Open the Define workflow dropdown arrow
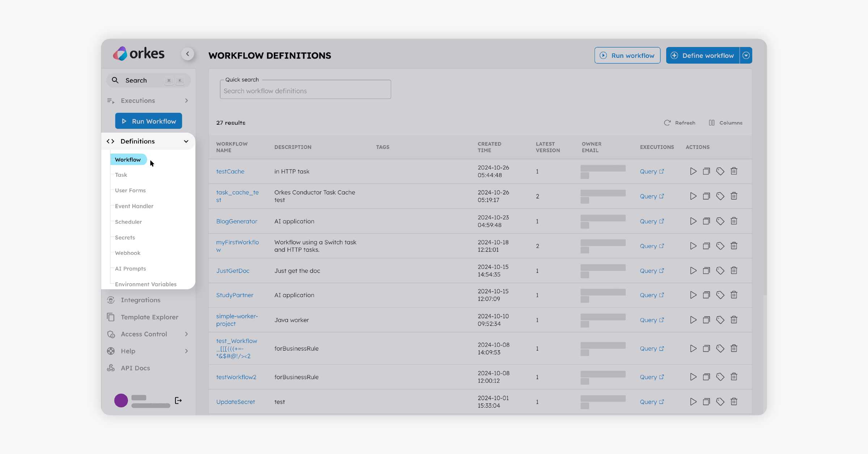 coord(746,55)
